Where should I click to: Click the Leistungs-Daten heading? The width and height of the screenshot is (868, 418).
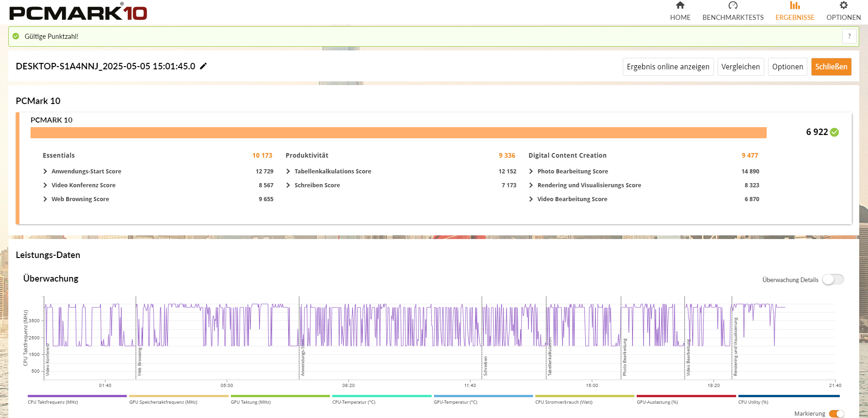pyautogui.click(x=48, y=255)
